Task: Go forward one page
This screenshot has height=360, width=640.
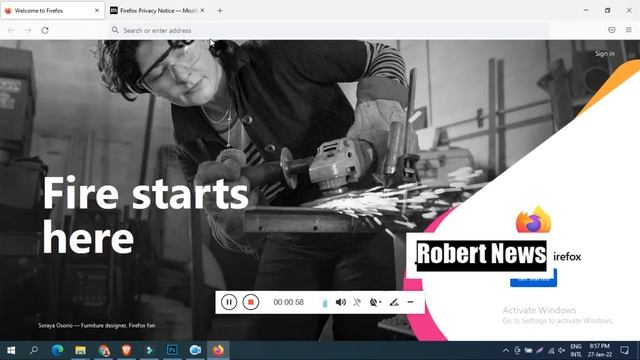Action: click(x=28, y=30)
